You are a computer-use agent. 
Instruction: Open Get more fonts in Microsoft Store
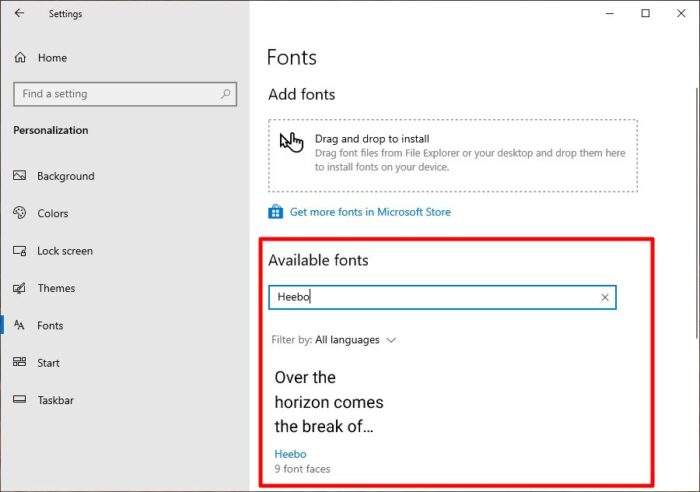pyautogui.click(x=370, y=212)
